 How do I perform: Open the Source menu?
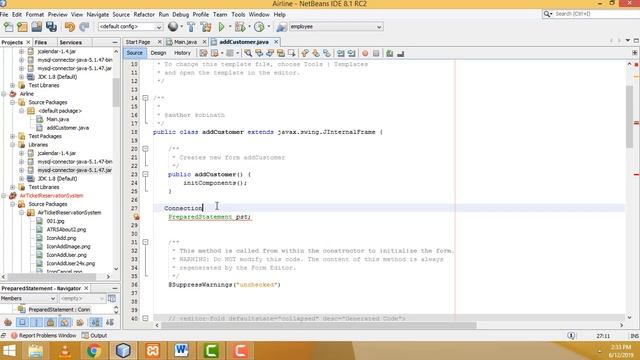(121, 14)
